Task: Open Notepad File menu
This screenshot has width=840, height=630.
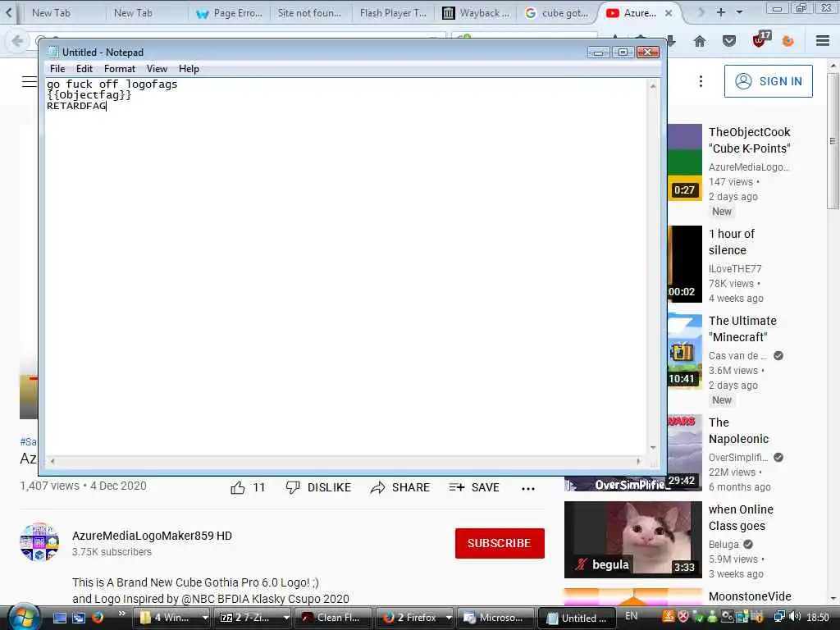Action: pos(57,69)
